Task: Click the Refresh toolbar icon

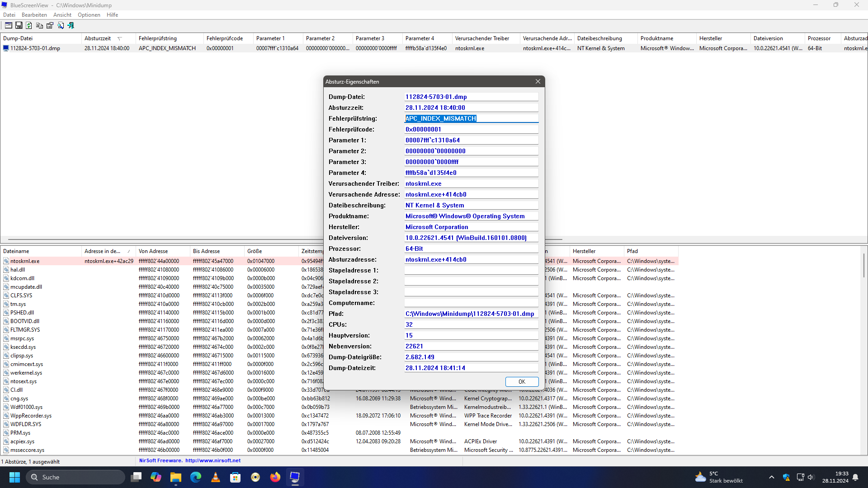Action: click(x=29, y=25)
